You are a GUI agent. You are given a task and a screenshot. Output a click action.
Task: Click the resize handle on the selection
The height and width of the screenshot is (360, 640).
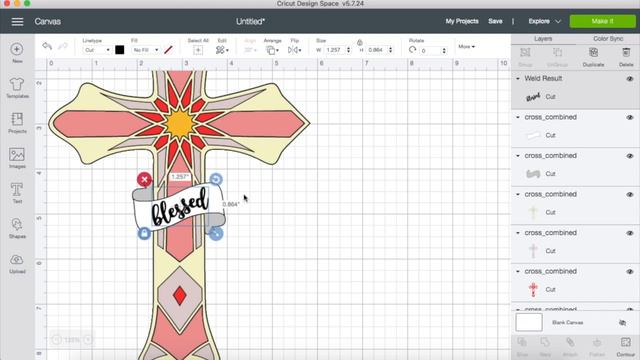(x=216, y=234)
